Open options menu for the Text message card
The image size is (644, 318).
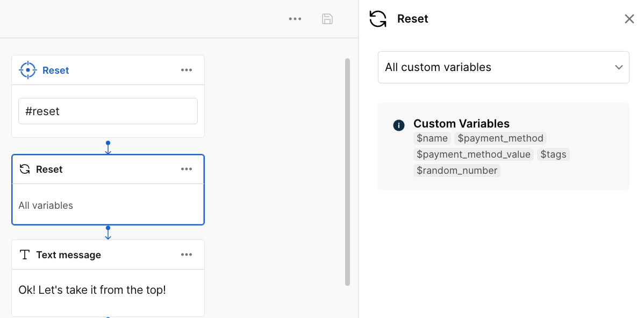(187, 255)
